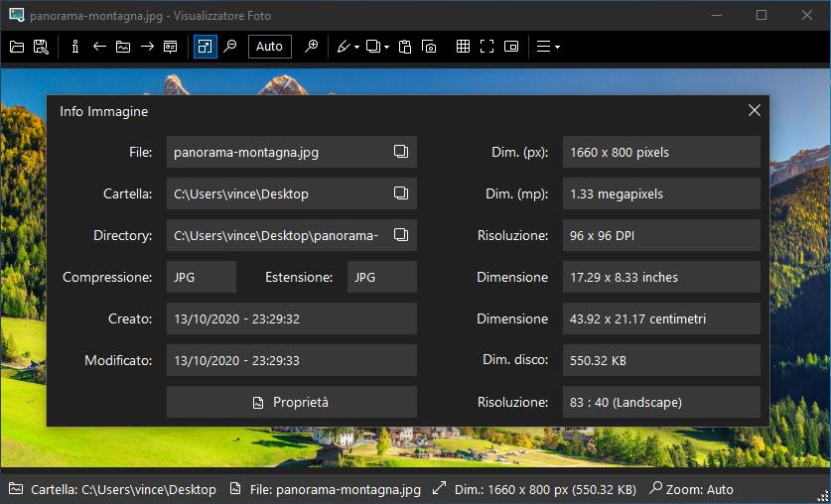Click the File field with panorama-montagna.jpg
The height and width of the screenshot is (504, 831).
click(292, 152)
